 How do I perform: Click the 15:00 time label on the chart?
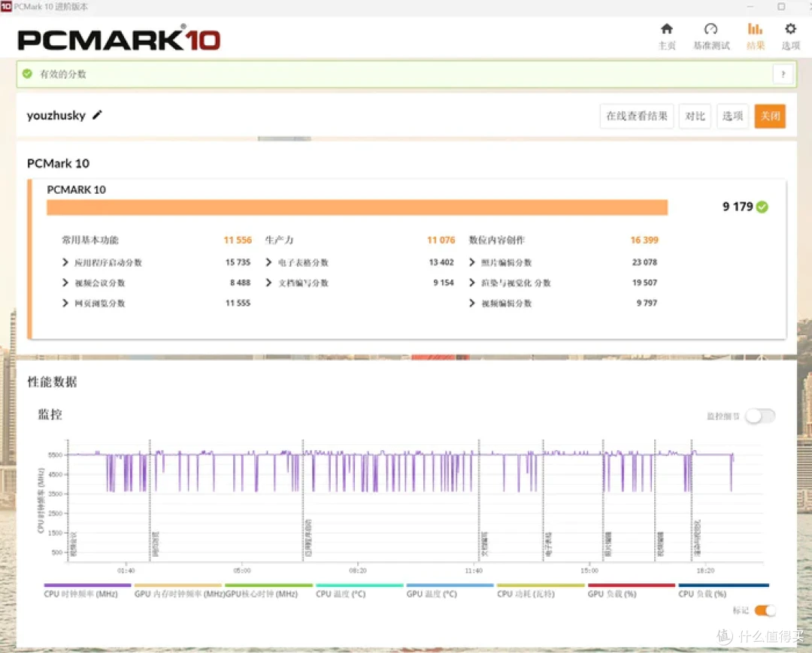click(589, 571)
